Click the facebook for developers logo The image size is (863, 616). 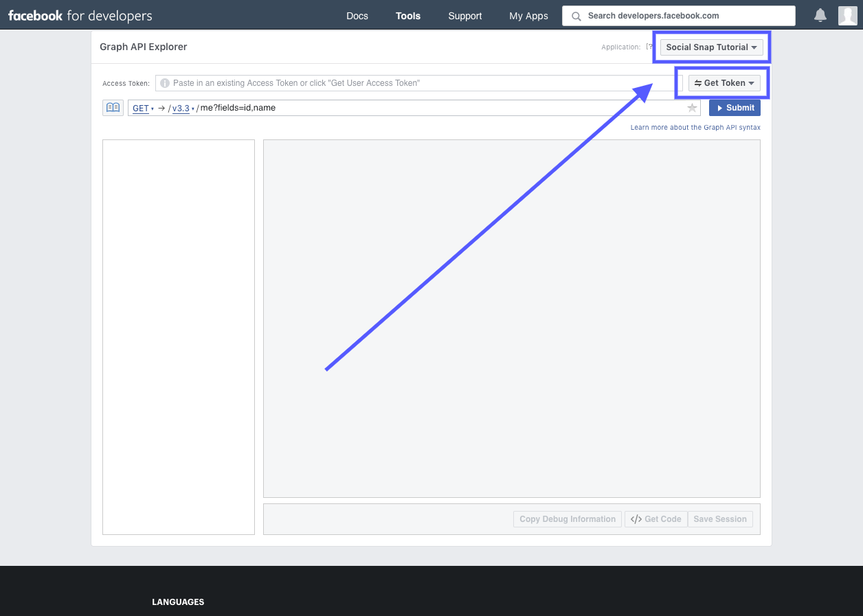[79, 15]
